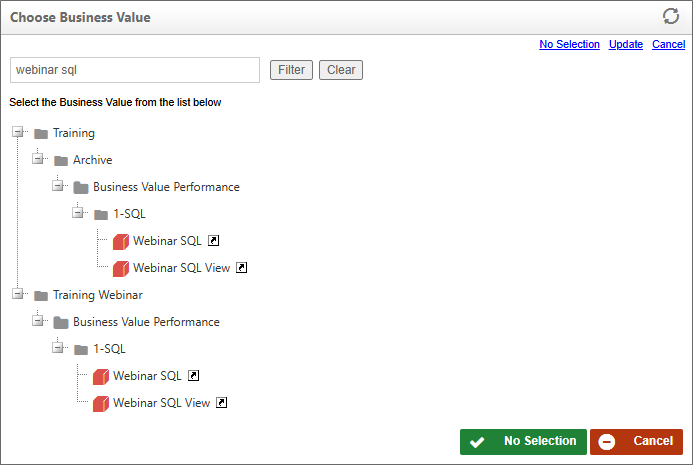The width and height of the screenshot is (693, 465).
Task: Click the Clear button
Action: (341, 70)
